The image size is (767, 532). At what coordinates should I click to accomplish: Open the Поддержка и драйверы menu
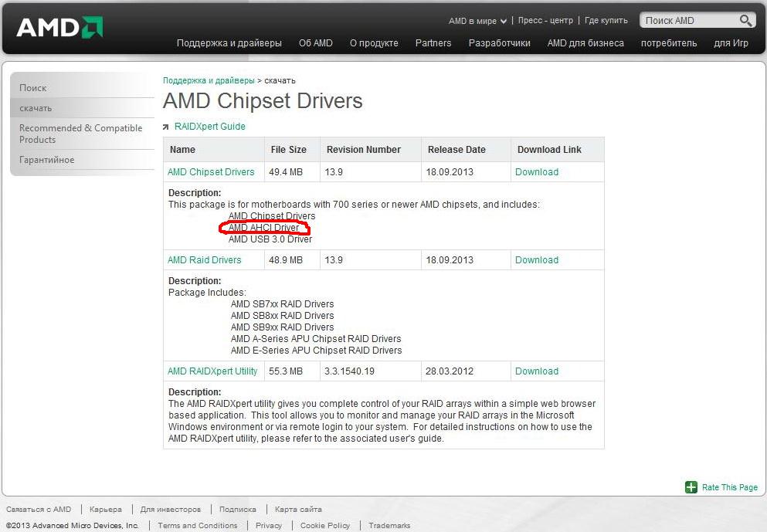coord(229,43)
